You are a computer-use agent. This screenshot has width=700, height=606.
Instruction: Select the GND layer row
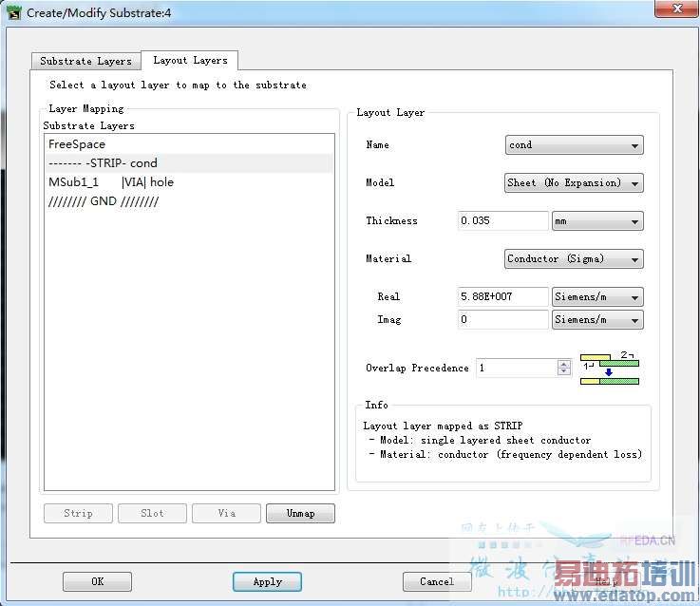point(189,201)
